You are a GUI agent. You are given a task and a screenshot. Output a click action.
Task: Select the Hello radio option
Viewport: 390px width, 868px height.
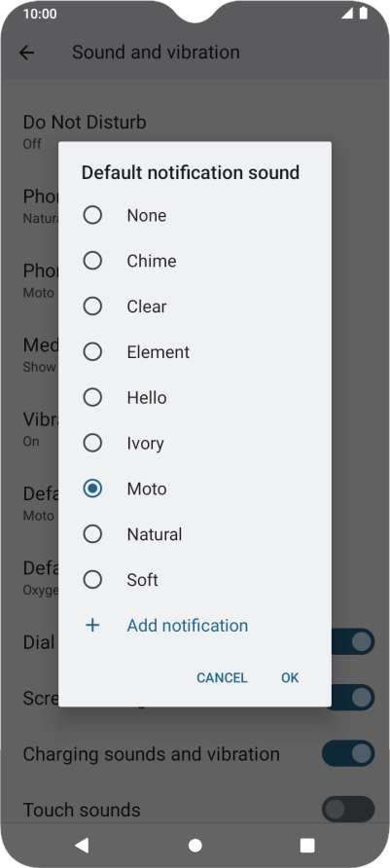coord(92,397)
